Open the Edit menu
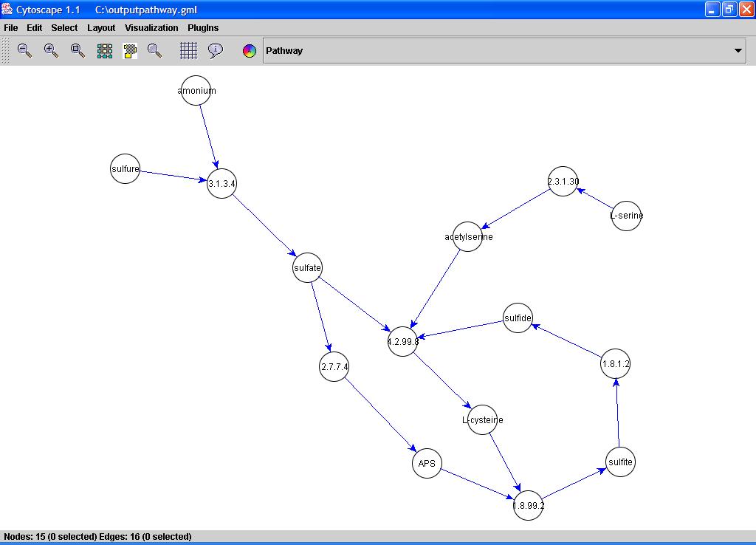Viewport: 756px width, 545px height. (35, 28)
